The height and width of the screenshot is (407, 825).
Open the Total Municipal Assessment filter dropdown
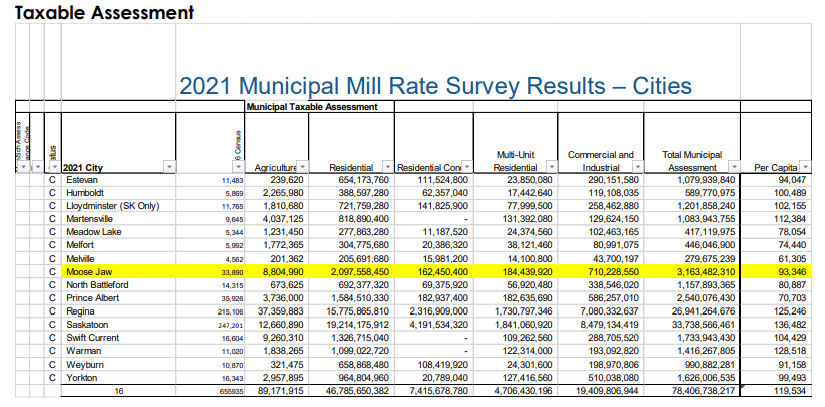click(734, 167)
